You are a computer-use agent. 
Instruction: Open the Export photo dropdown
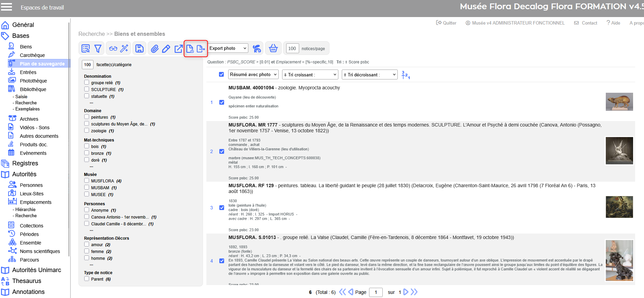click(x=228, y=48)
